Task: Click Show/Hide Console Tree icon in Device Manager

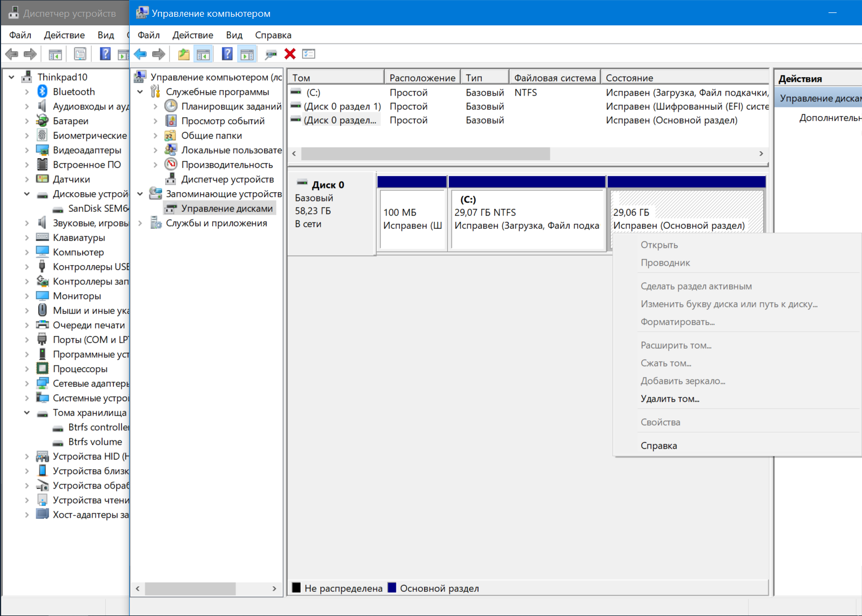Action: click(55, 54)
